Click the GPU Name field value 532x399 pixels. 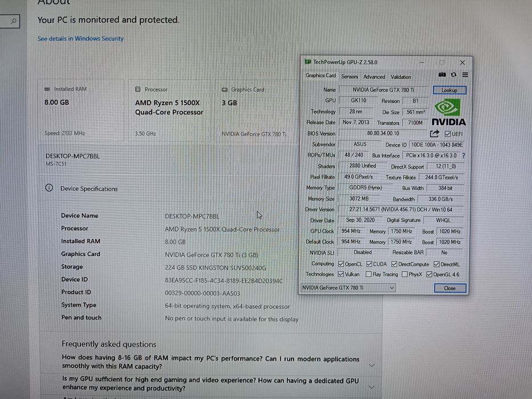pos(383,90)
